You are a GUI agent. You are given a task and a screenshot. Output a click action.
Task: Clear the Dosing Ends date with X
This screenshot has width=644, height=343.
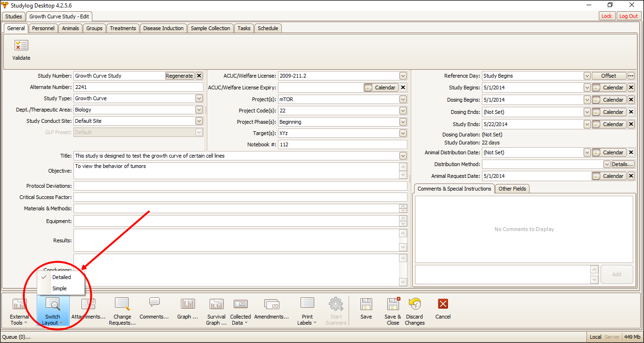click(631, 112)
